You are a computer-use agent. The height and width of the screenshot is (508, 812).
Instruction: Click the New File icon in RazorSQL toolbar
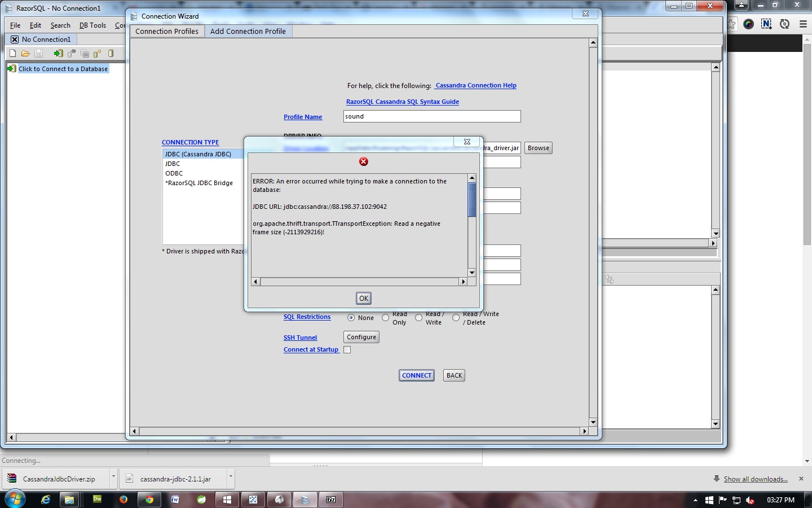point(12,53)
